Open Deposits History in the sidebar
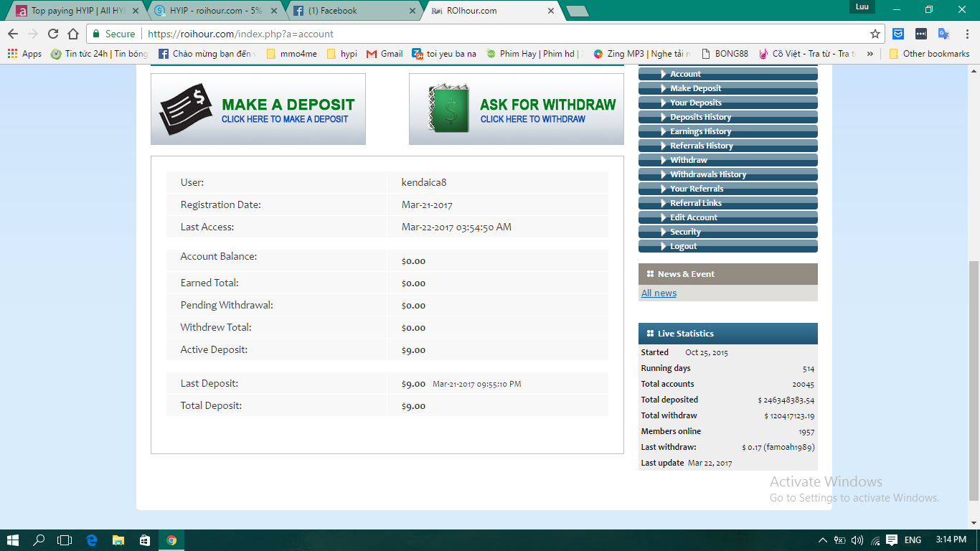 (x=728, y=117)
